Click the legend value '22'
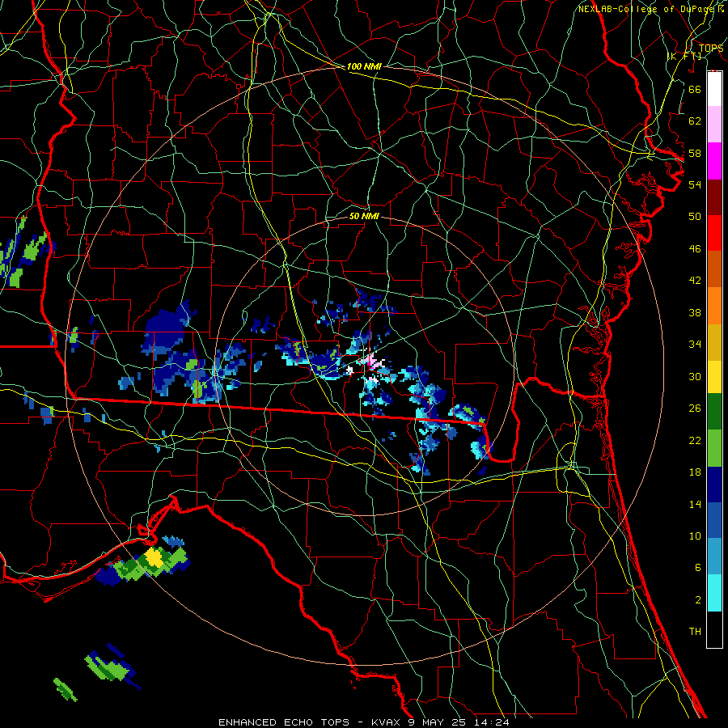The width and height of the screenshot is (728, 728). (x=695, y=440)
